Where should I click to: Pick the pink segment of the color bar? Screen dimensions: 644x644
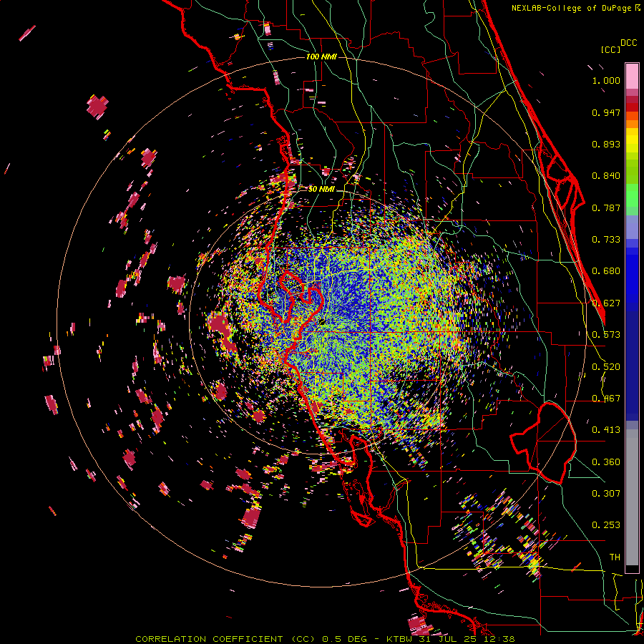632,76
